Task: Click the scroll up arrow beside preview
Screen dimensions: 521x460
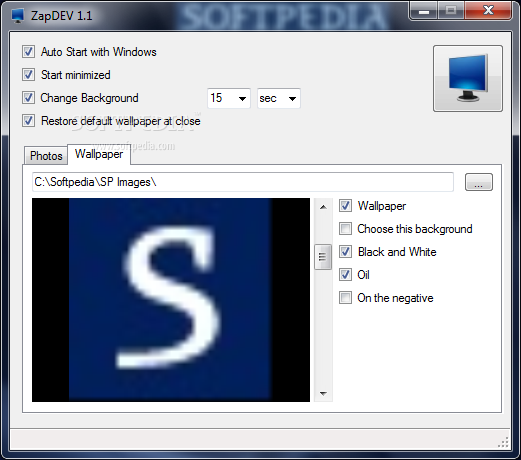Action: click(323, 207)
